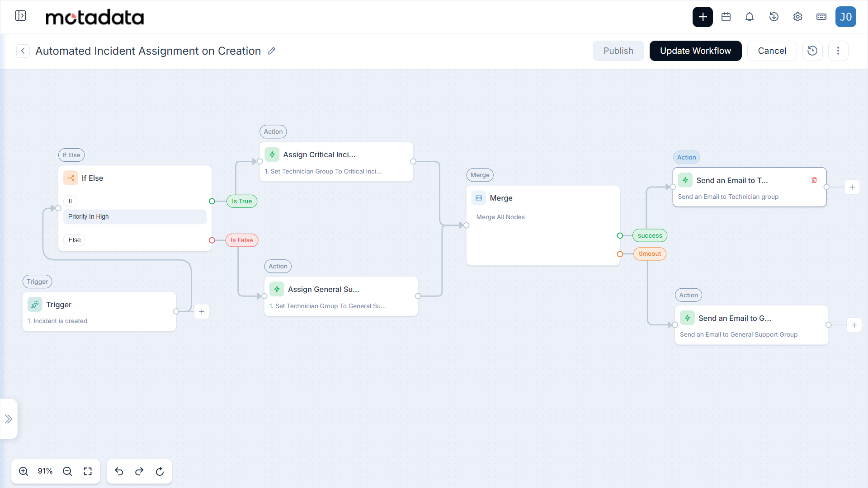Screen dimensions: 868x488
Task: Click '1. Incident is created' text
Action: 57,321
